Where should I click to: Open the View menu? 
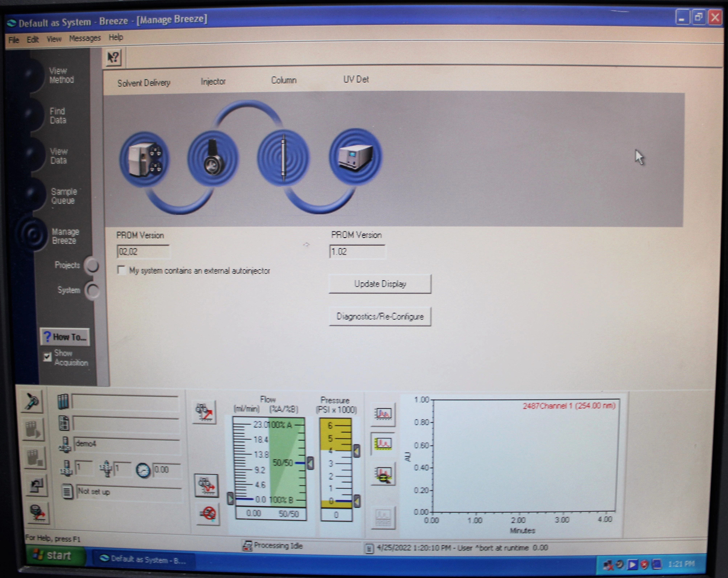pyautogui.click(x=54, y=39)
